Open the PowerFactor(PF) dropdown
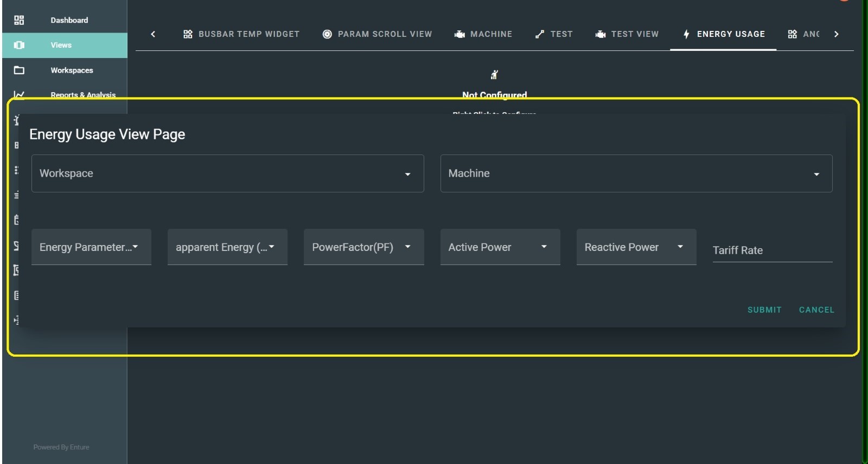 [363, 247]
